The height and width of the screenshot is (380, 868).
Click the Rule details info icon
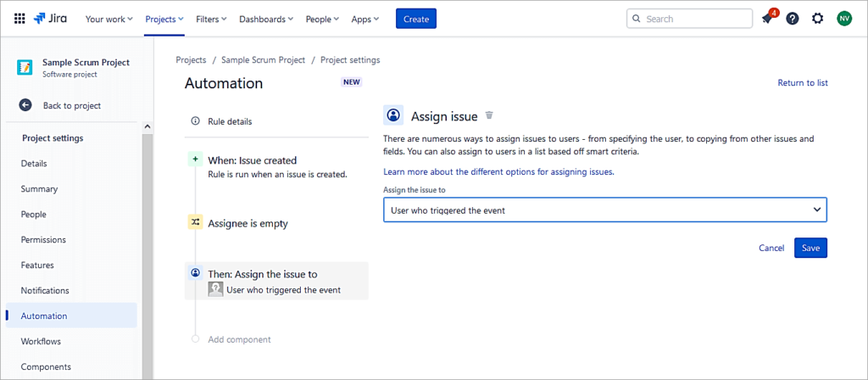point(195,120)
